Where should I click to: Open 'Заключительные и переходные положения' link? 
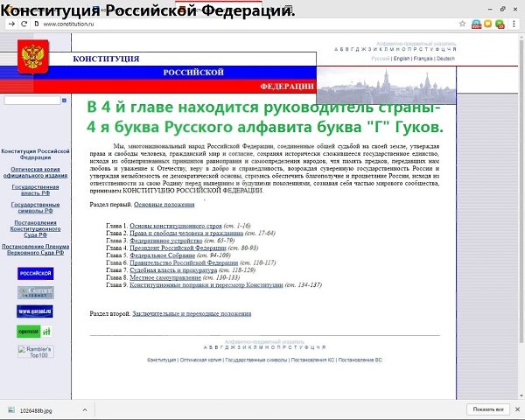[192, 312]
